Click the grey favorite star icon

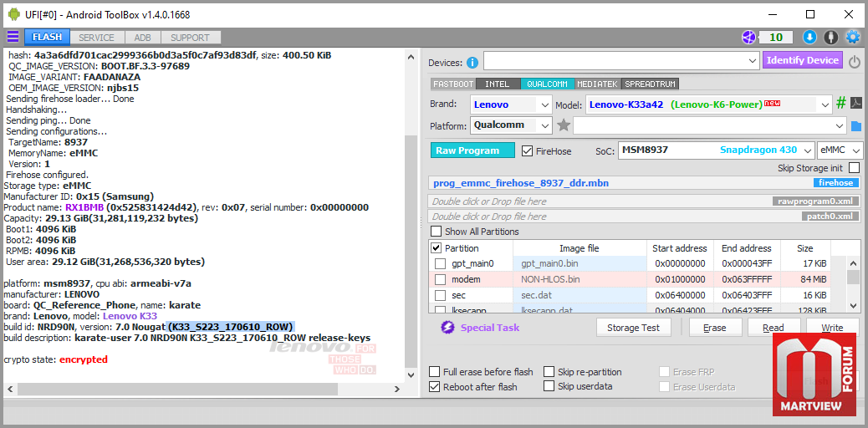[564, 125]
